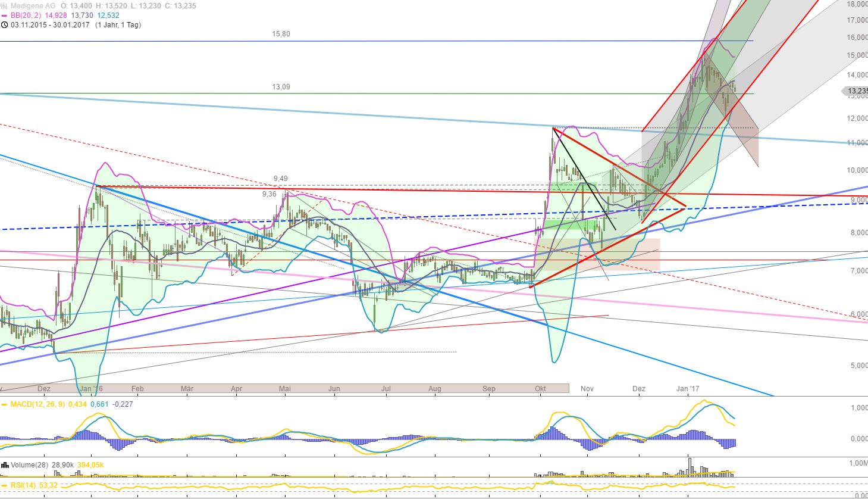
Task: Open the date range 03.11.2015 - 30.01.2017 selector
Action: (x=49, y=24)
